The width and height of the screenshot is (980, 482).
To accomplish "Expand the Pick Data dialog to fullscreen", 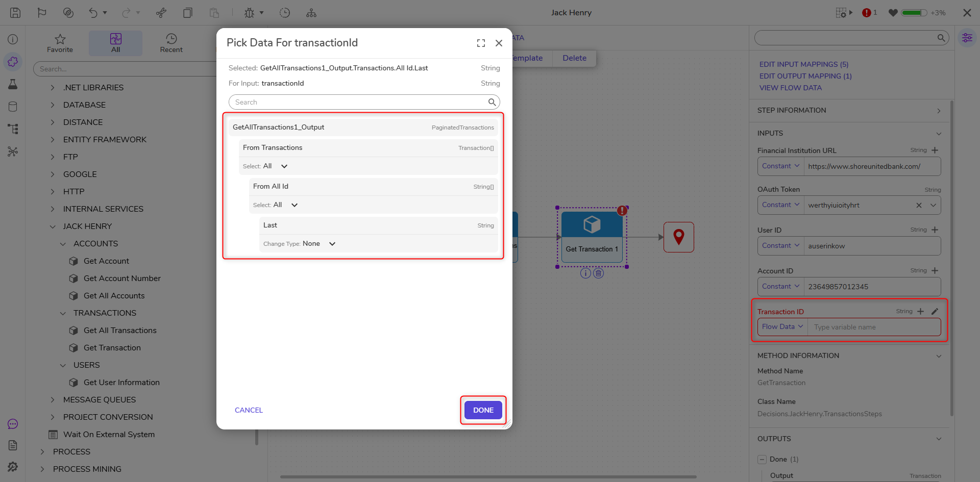I will [481, 43].
